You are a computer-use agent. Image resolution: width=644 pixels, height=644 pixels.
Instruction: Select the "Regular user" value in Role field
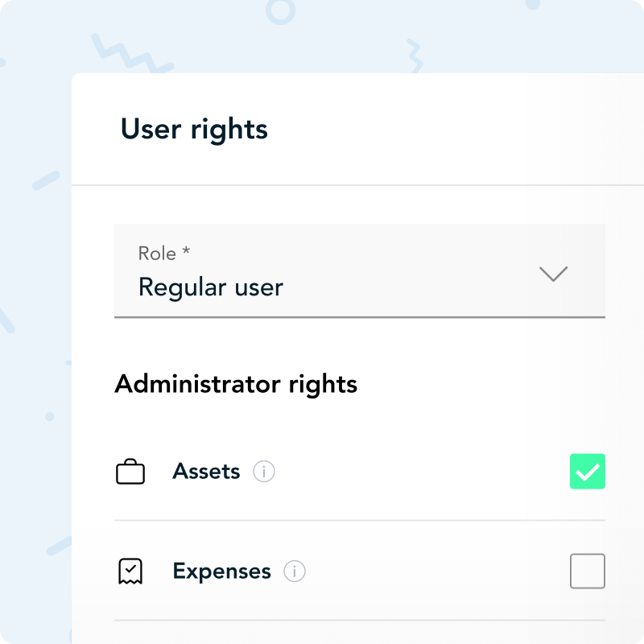pos(211,287)
